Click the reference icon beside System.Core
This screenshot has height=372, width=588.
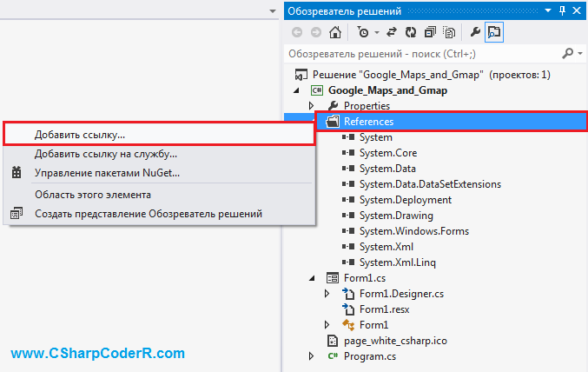tap(348, 153)
